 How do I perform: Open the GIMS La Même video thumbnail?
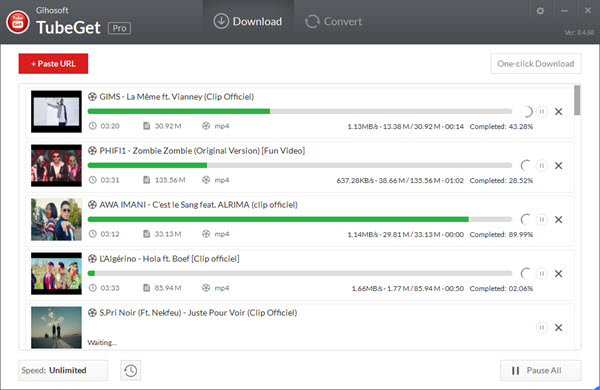pyautogui.click(x=56, y=111)
